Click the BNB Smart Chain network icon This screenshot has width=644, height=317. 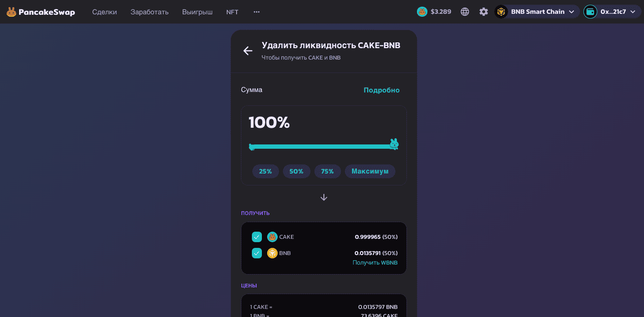[501, 11]
